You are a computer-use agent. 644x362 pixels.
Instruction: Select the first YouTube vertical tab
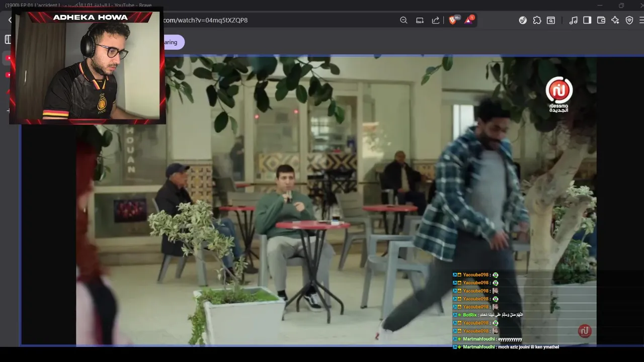coord(8,58)
